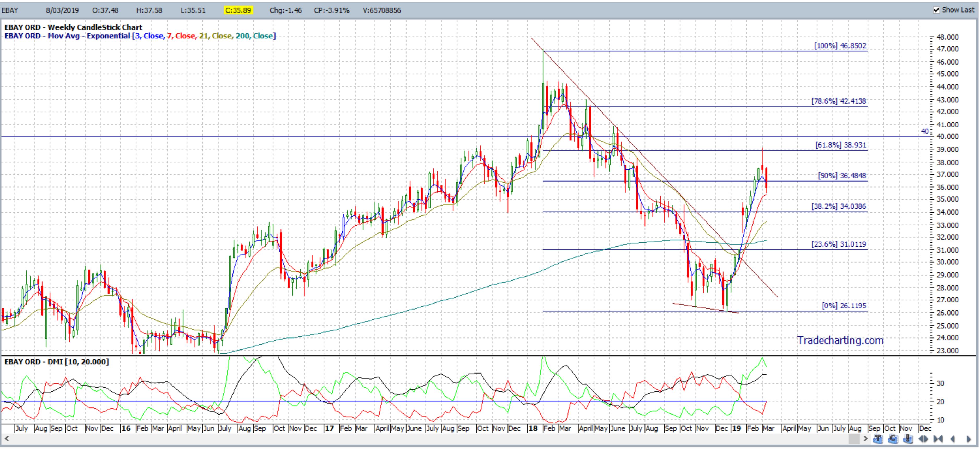This screenshot has width=980, height=449.
Task: Click the [0%] 26.1195 Fibonacci label
Action: [x=844, y=305]
